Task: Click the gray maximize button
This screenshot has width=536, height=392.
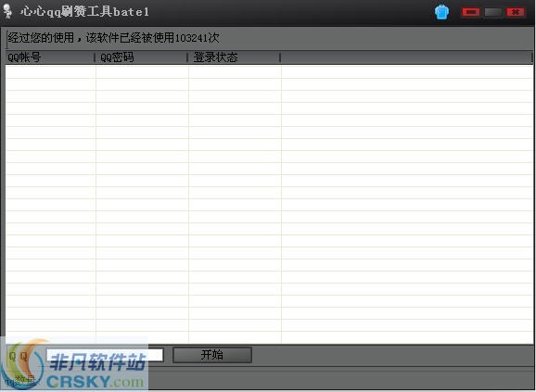Action: (x=493, y=12)
